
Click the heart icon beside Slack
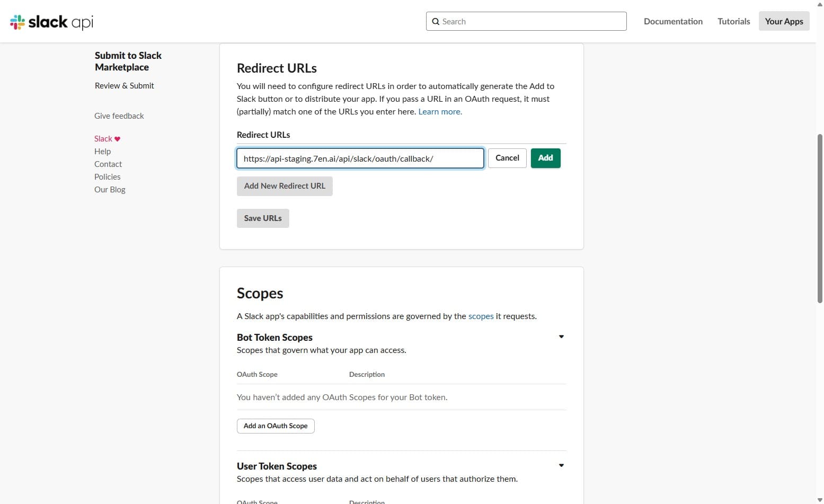118,139
